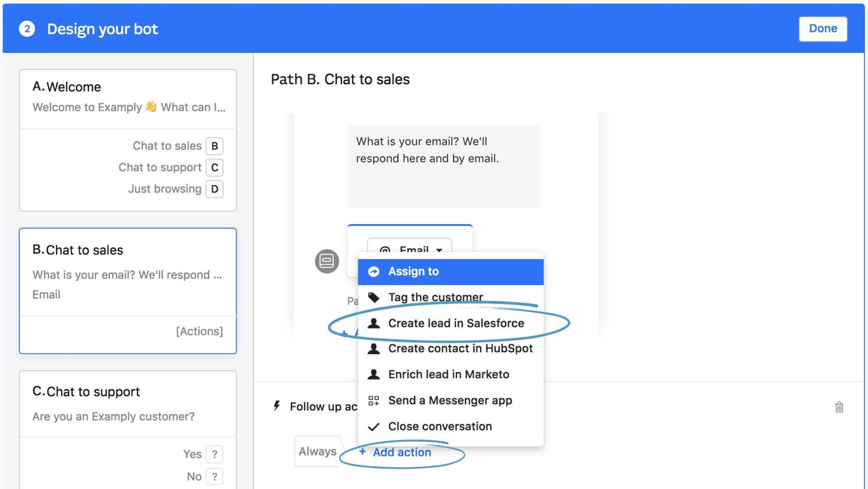Image resolution: width=868 pixels, height=489 pixels.
Task: Choose Create contact in HubSpot
Action: pos(460,349)
